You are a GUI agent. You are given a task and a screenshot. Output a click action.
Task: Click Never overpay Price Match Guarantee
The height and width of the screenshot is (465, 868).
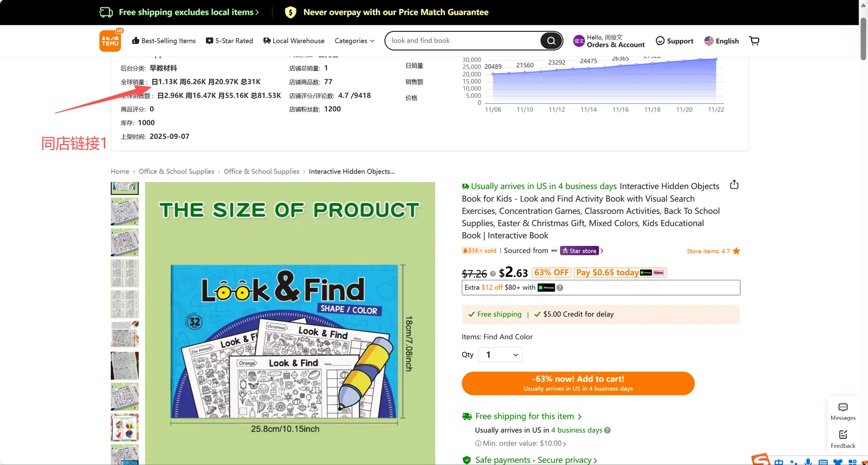pyautogui.click(x=396, y=12)
